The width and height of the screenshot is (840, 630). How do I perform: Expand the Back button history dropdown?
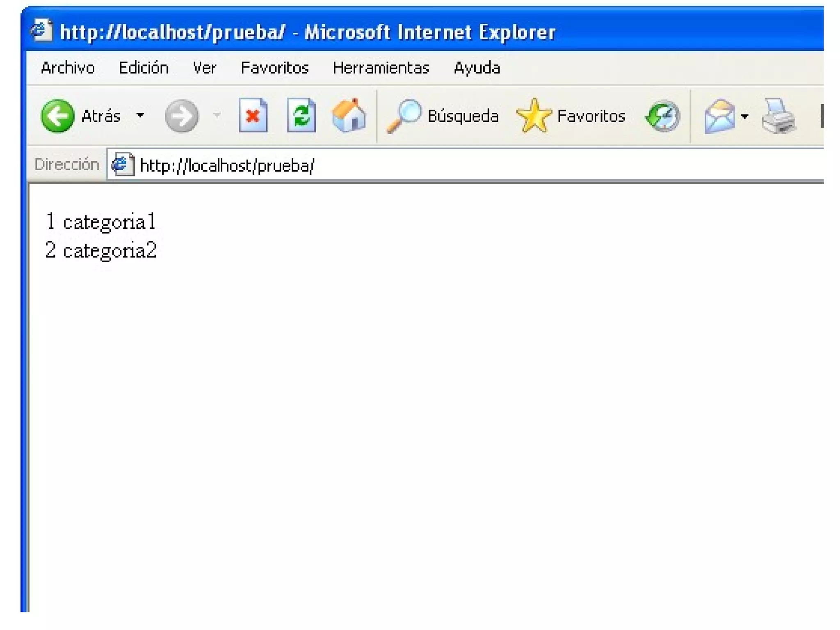coord(140,116)
